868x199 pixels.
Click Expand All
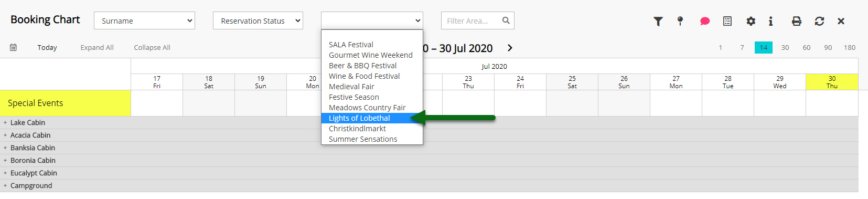click(x=97, y=47)
